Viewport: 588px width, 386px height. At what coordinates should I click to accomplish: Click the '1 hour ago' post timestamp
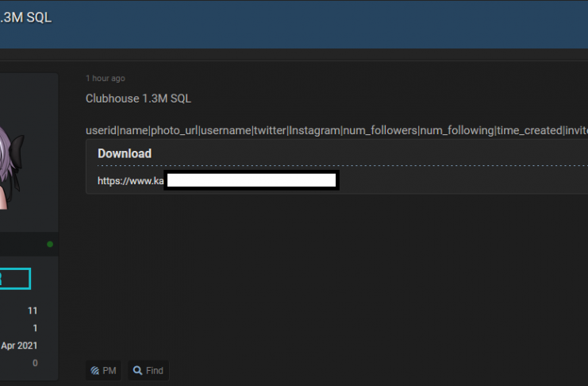coord(106,78)
